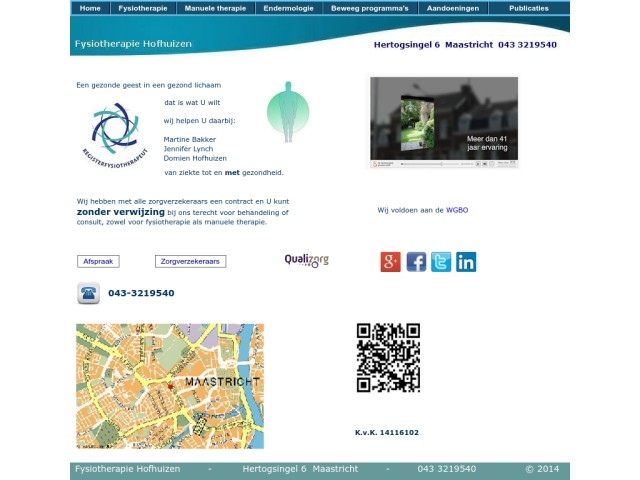The image size is (640, 480).
Task: Open the Manuele therapie menu
Action: coord(215,8)
